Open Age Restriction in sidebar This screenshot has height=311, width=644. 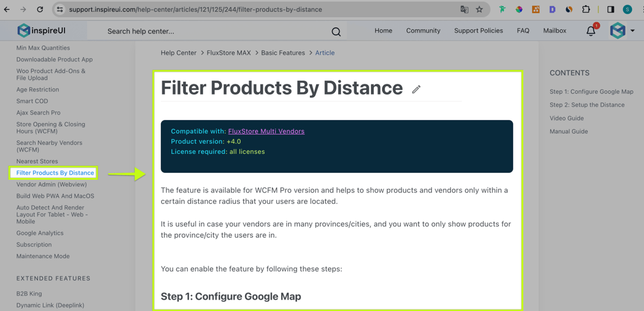(x=38, y=90)
